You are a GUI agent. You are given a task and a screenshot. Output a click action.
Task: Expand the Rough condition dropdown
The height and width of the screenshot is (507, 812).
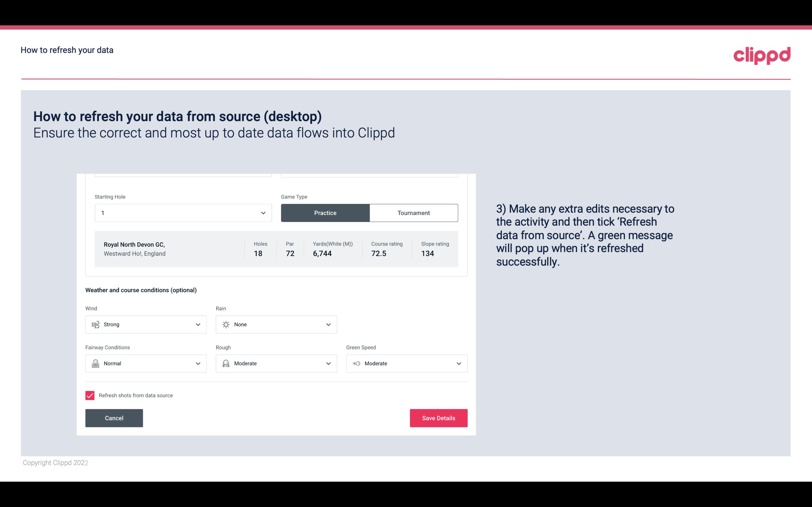pyautogui.click(x=328, y=363)
